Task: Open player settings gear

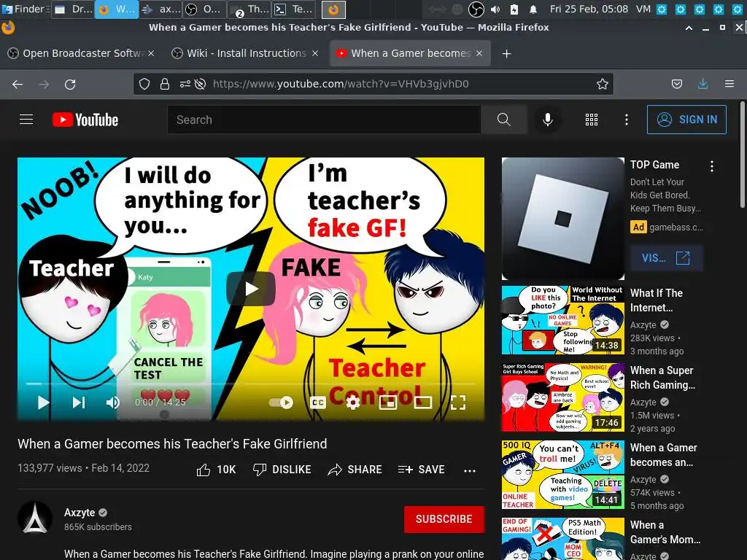Action: pos(352,402)
